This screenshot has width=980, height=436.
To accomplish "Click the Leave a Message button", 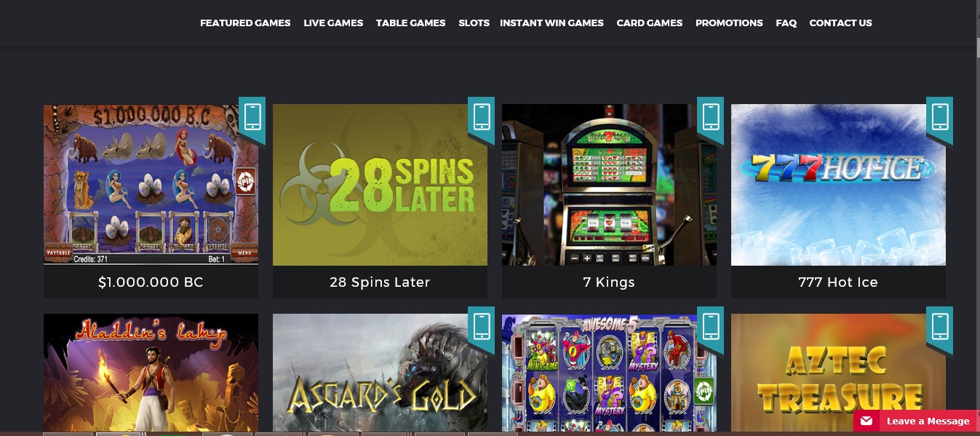I will click(x=915, y=421).
